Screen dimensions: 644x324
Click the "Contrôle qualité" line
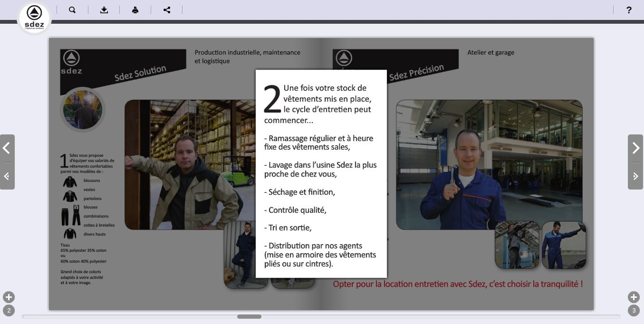296,210
